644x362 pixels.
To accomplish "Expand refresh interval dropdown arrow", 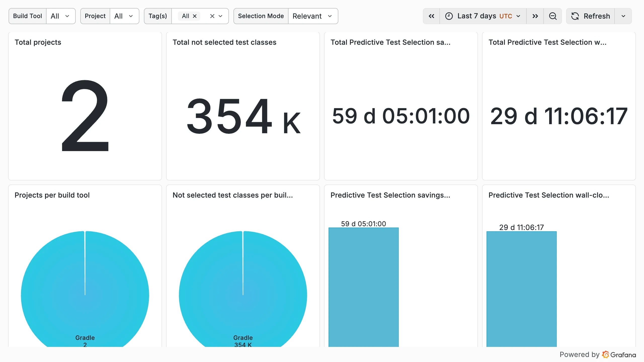I will 623,16.
